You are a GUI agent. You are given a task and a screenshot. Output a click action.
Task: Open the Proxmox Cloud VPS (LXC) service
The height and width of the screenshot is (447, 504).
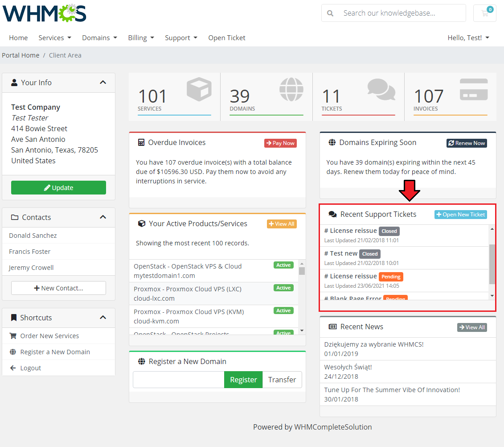coord(214,294)
